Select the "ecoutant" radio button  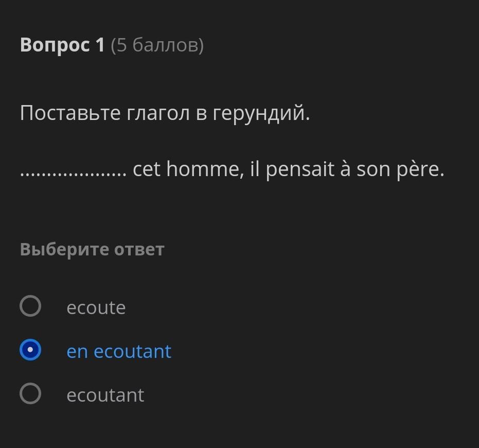30,394
